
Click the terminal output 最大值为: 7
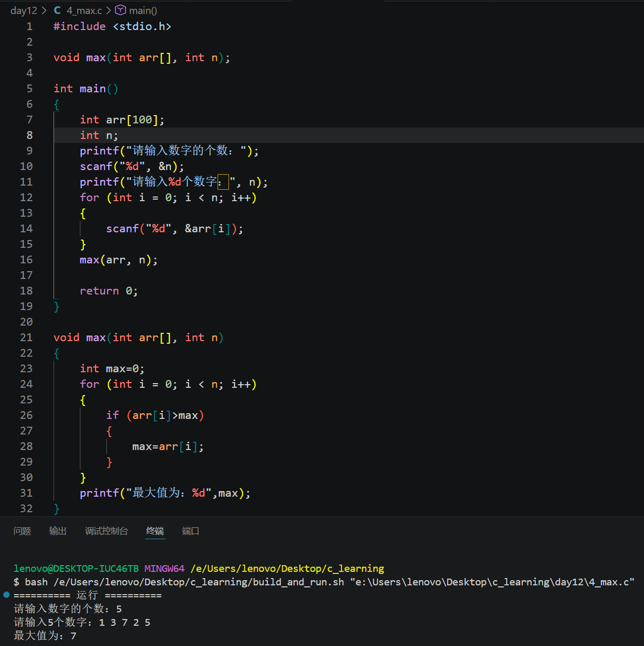click(45, 636)
